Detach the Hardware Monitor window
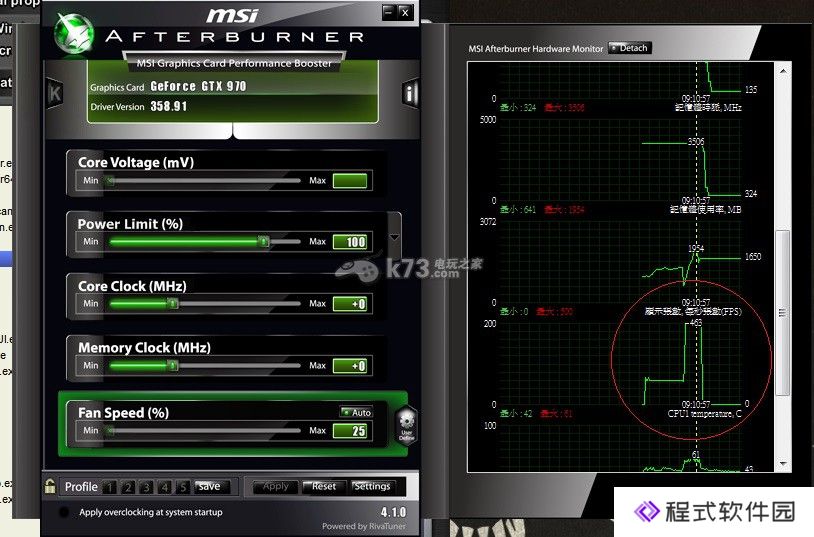Viewport: 814px width, 537px height. 629,48
